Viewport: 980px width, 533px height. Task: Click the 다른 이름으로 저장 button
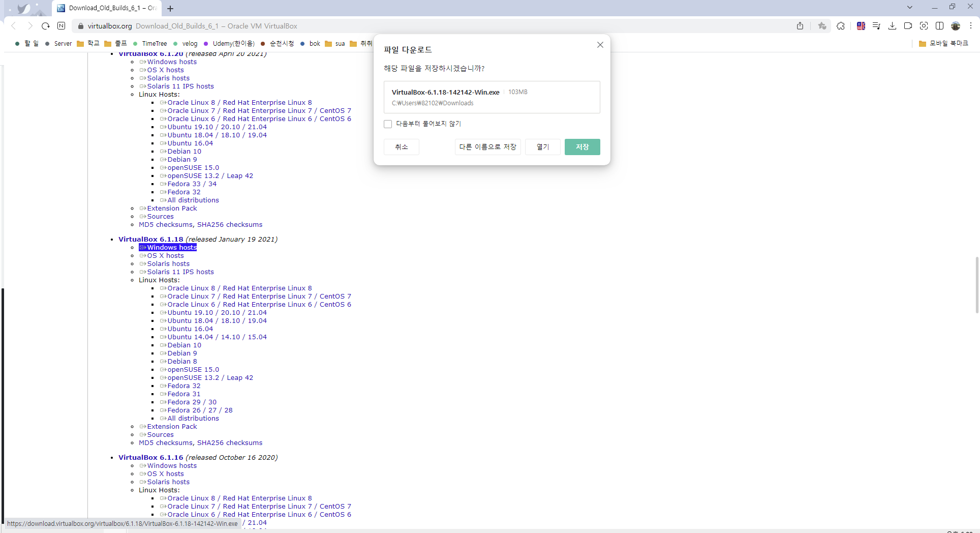pos(488,147)
